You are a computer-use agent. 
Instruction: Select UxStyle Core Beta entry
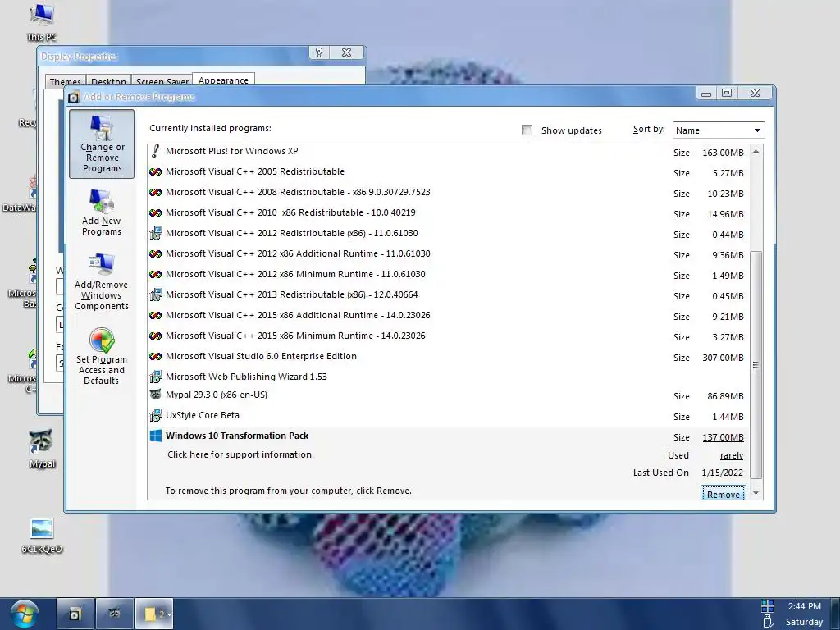coord(449,415)
